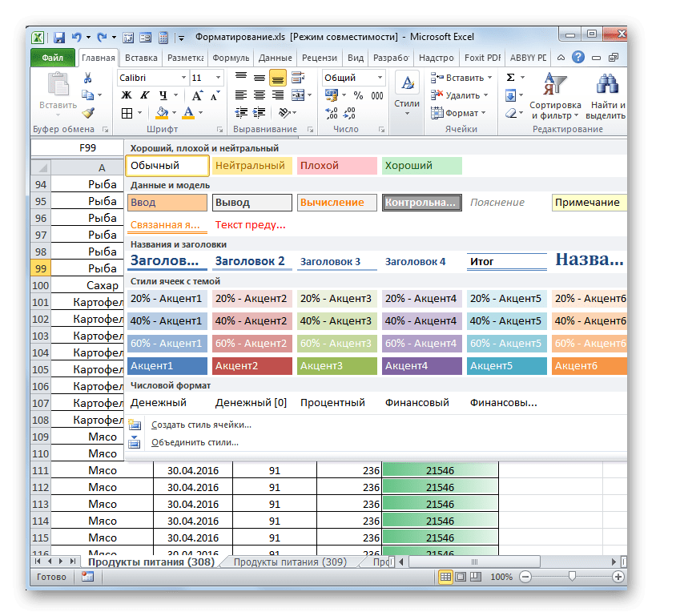The width and height of the screenshot is (676, 616).
Task: Expand the Удалить cells dropdown
Action: pos(486,95)
